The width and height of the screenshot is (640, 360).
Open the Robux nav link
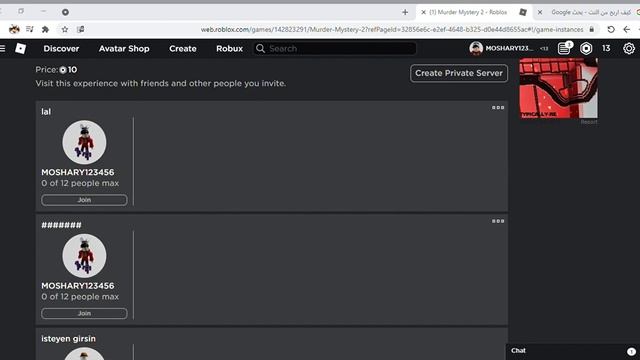(x=229, y=49)
